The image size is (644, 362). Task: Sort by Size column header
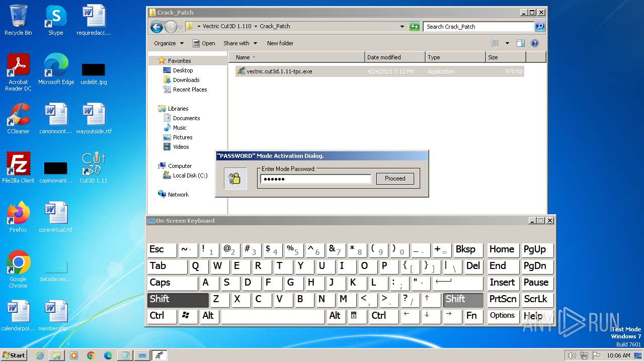[x=506, y=57]
